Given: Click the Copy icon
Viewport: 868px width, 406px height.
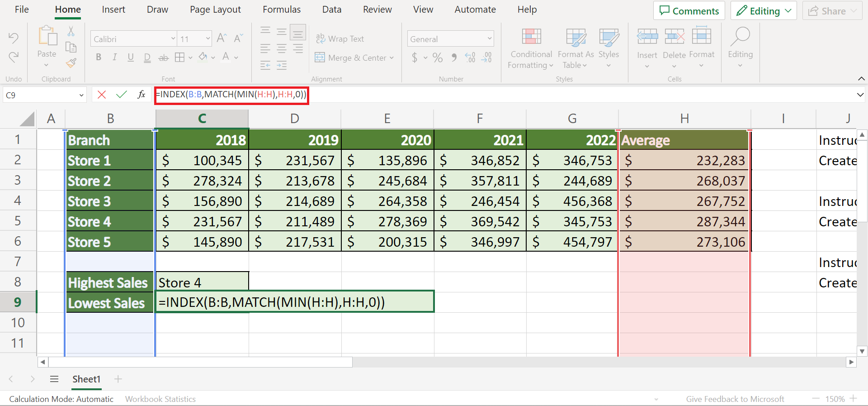Looking at the screenshot, I should click(71, 47).
